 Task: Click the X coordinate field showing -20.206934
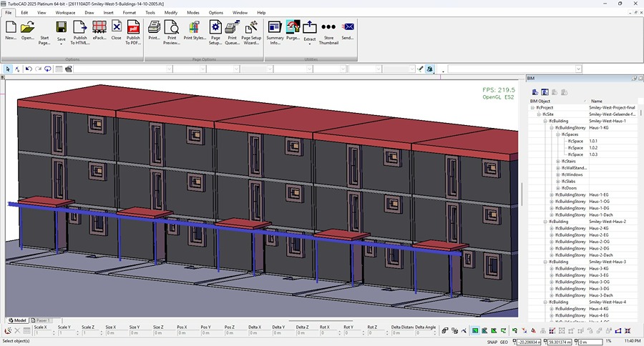pos(529,342)
